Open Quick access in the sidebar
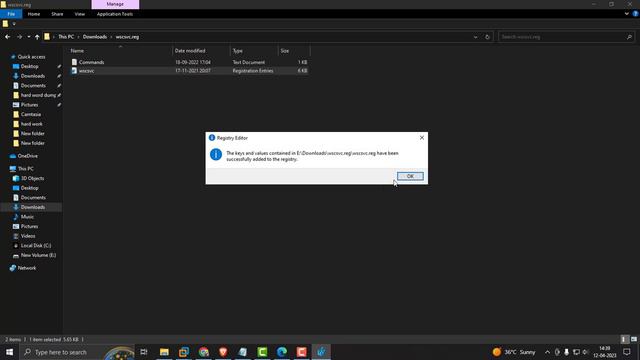640x360 pixels. point(31,57)
